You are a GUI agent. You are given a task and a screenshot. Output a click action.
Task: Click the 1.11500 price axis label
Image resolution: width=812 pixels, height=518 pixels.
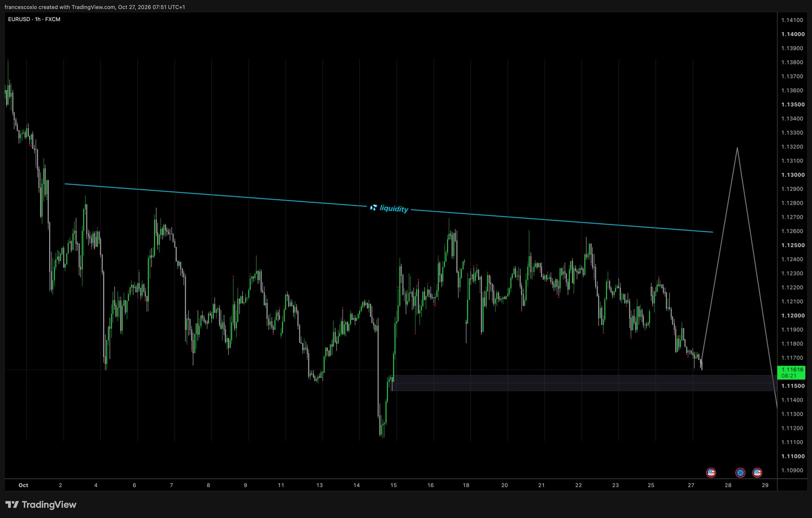coord(793,386)
